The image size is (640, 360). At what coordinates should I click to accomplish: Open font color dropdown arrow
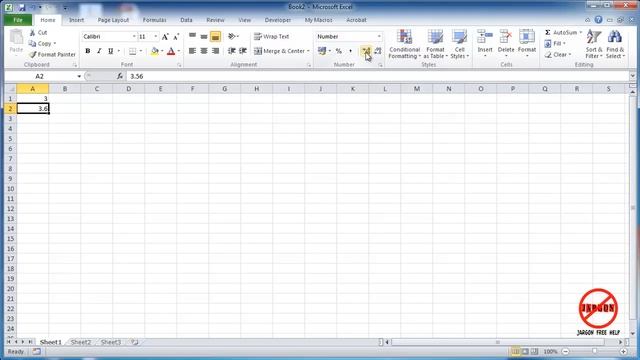pos(179,51)
